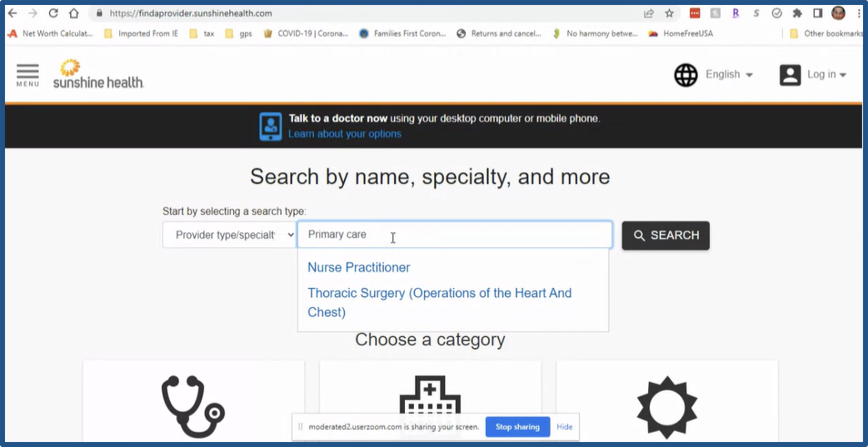The height and width of the screenshot is (447, 868).
Task: Expand Other bookmarks folder
Action: (x=826, y=33)
